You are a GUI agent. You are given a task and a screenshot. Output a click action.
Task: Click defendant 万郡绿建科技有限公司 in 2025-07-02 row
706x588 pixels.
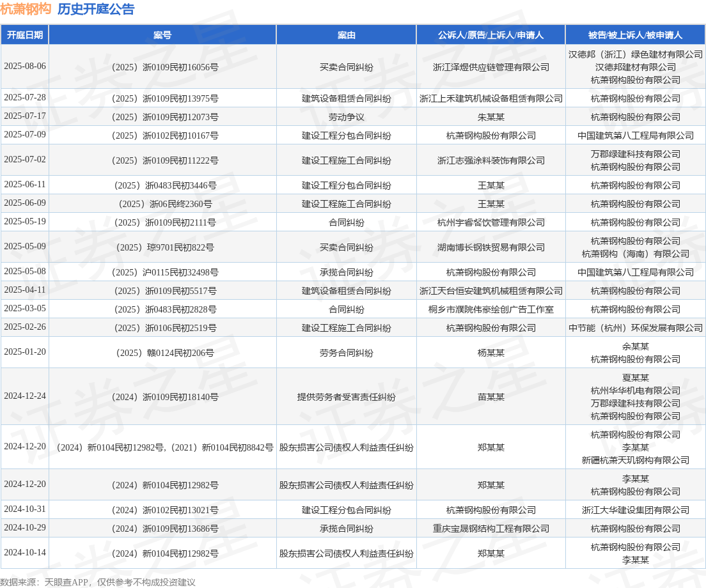(635, 154)
